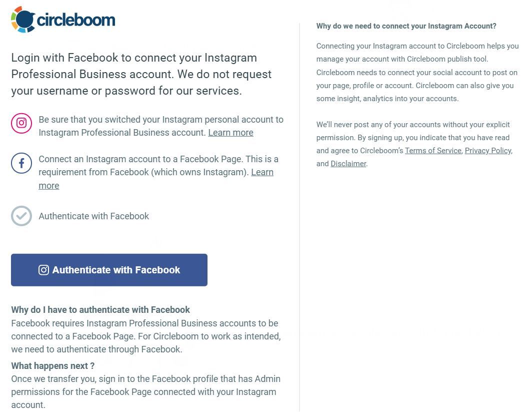This screenshot has height=412, width=532.
Task: Click the heading about connecting your Instagram Account
Action: tap(406, 26)
